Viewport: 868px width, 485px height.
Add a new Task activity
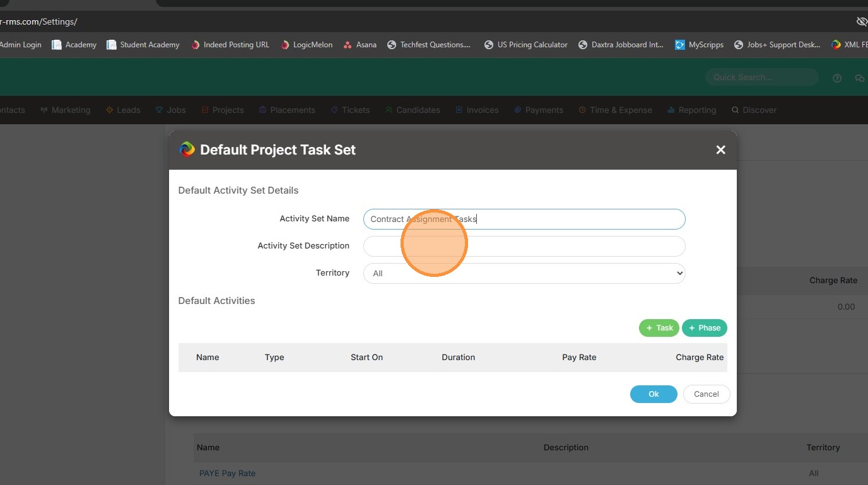pos(659,328)
